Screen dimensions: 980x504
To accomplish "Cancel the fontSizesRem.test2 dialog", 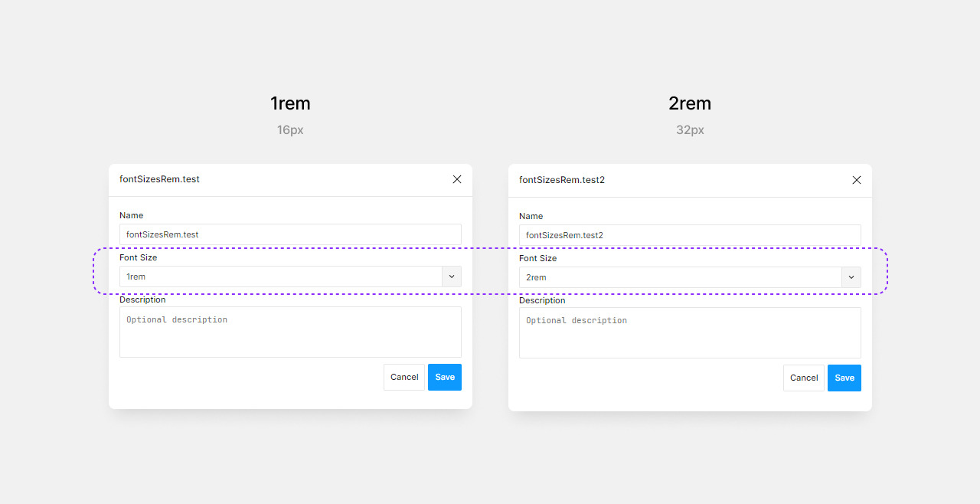I will tap(804, 378).
